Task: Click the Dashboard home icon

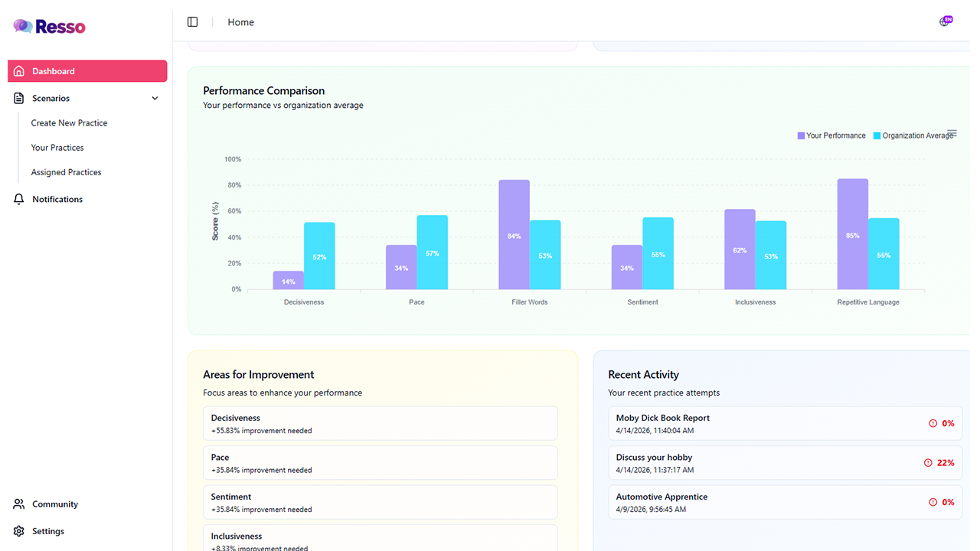Action: pos(19,71)
